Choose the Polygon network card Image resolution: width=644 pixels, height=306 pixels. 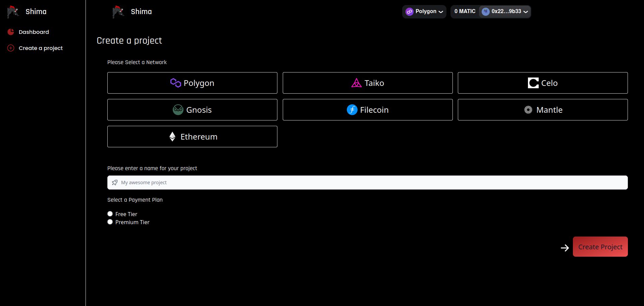point(192,83)
